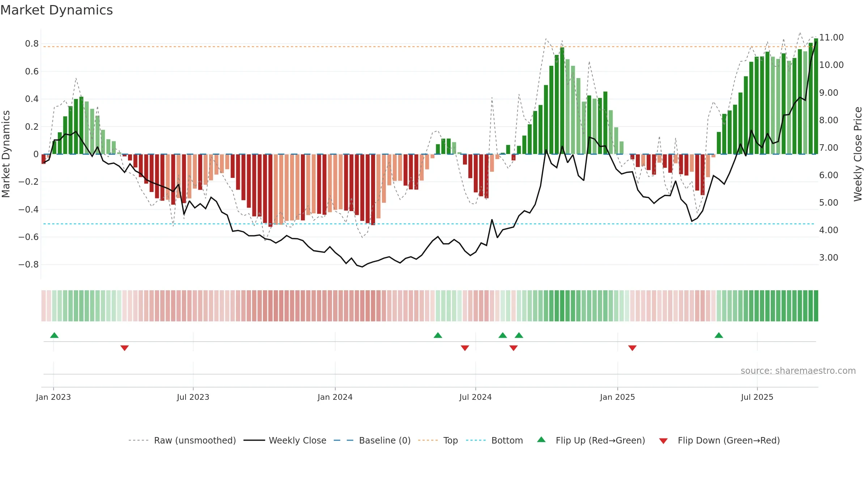Click the Jul 2024 x-axis label
The height and width of the screenshot is (488, 868).
[x=476, y=397]
